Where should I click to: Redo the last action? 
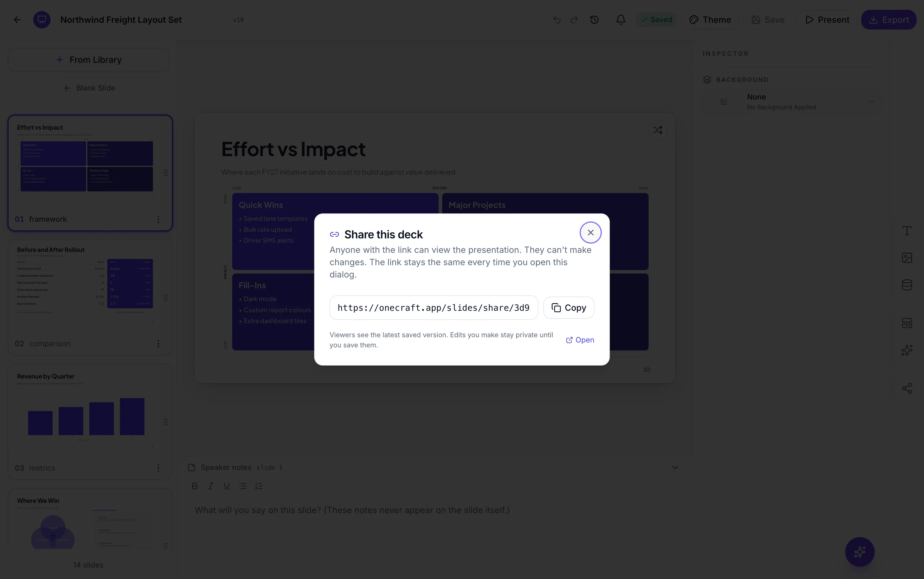[573, 19]
